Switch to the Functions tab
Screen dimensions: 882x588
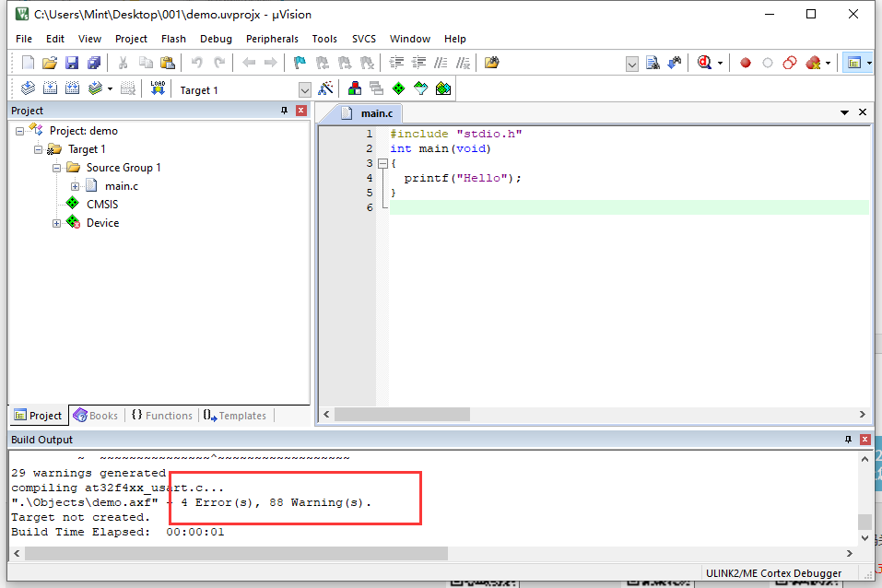[x=162, y=416]
